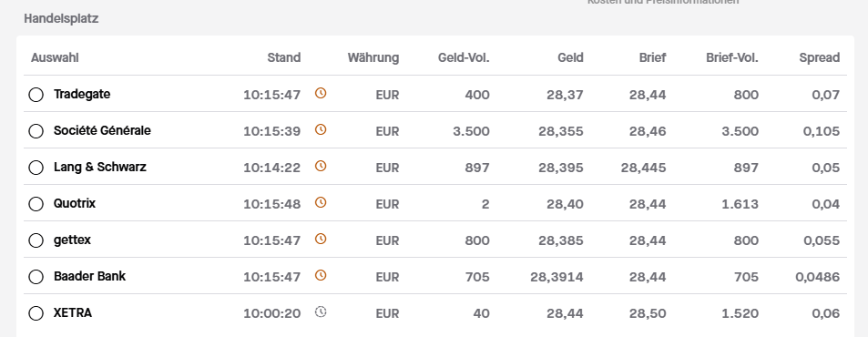Viewport: 868px width, 337px height.
Task: Click the Baader Bank venue name
Action: pos(89,276)
